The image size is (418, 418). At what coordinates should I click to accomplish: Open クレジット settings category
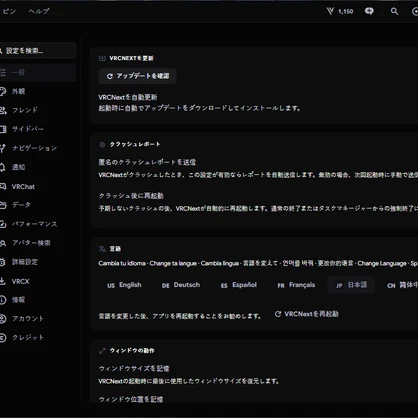coord(22,338)
